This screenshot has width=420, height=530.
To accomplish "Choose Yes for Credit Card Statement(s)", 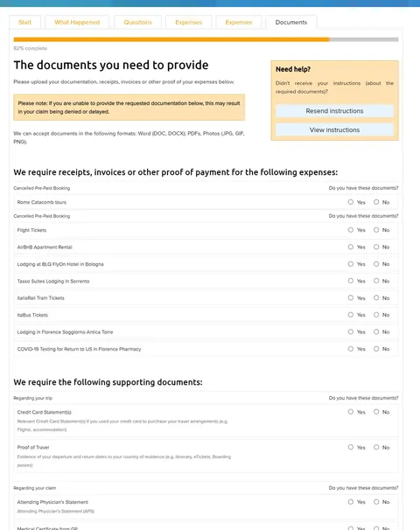I will pyautogui.click(x=351, y=412).
